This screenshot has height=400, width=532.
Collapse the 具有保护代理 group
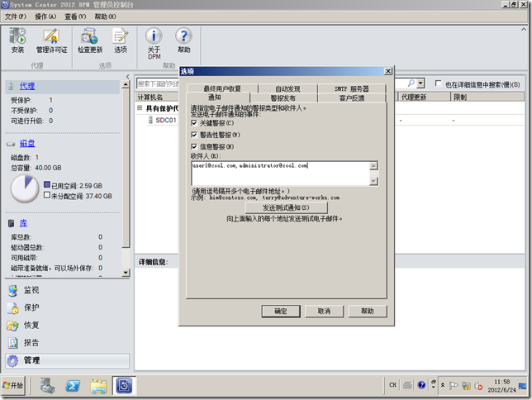[140, 108]
